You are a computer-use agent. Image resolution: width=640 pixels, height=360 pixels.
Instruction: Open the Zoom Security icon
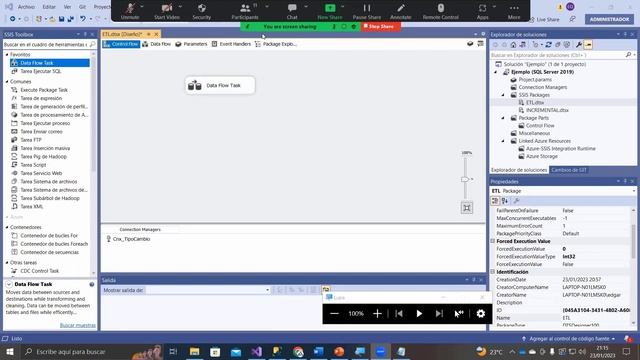202,8
